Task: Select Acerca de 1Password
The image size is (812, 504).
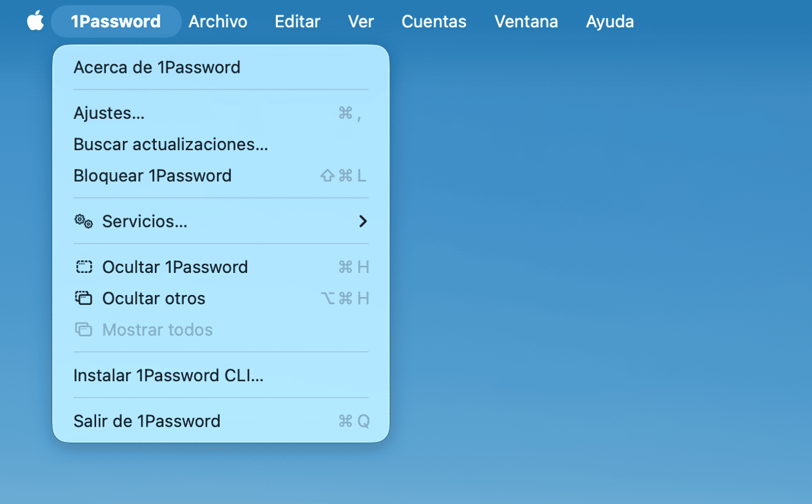Action: pos(157,67)
